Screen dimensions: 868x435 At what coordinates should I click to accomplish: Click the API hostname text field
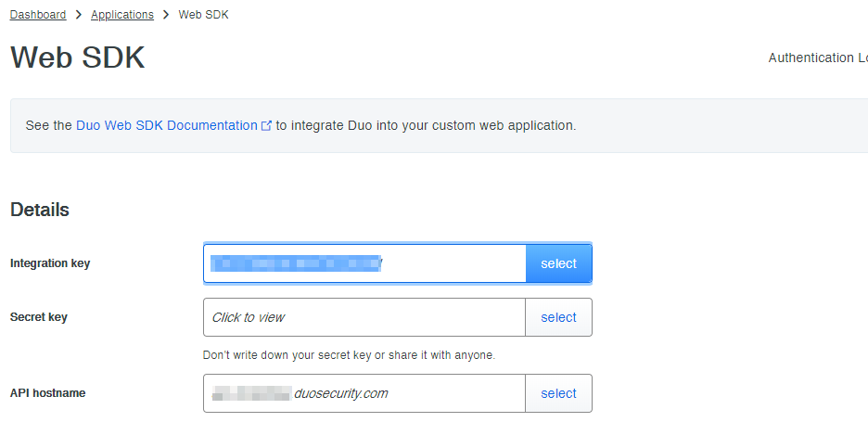364,393
